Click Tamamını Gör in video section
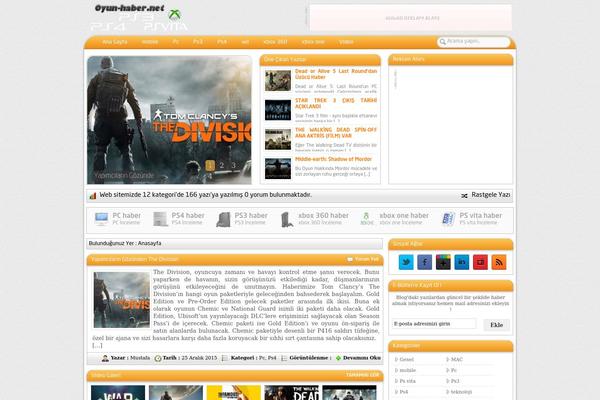Viewport: 600px width, 400px height. (362, 375)
